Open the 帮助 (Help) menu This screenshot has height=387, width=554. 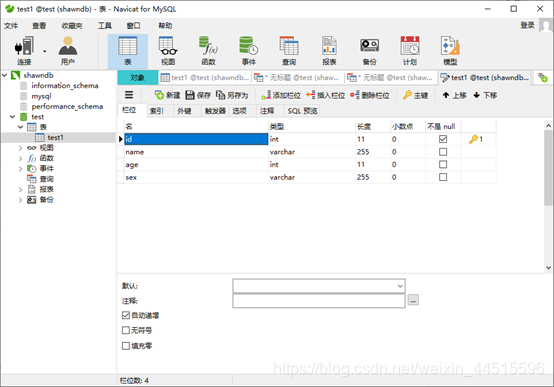coord(165,26)
